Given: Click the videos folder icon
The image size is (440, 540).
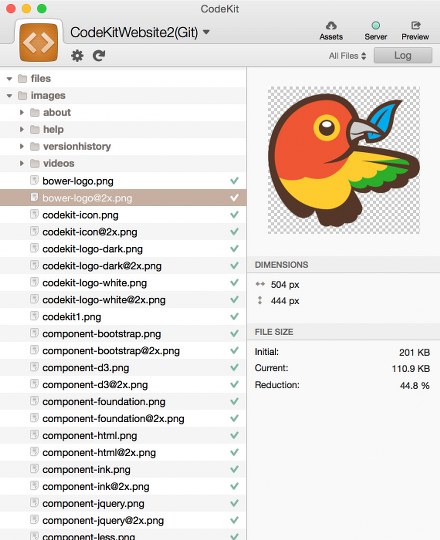Looking at the screenshot, I should [35, 163].
